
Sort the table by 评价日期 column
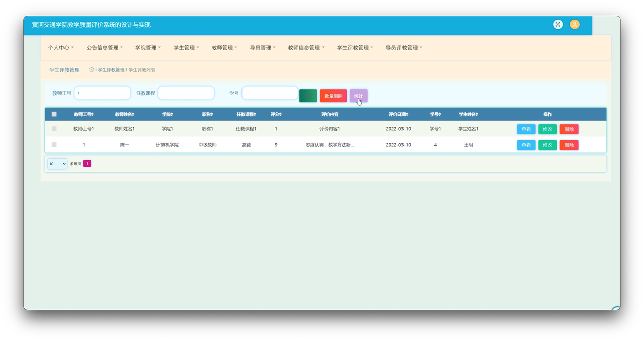point(398,114)
